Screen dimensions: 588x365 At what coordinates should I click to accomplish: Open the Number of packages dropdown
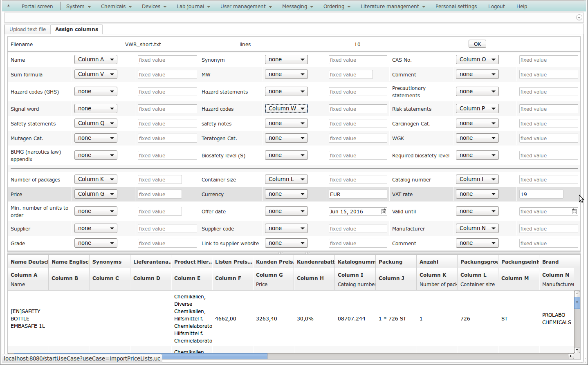coord(96,179)
